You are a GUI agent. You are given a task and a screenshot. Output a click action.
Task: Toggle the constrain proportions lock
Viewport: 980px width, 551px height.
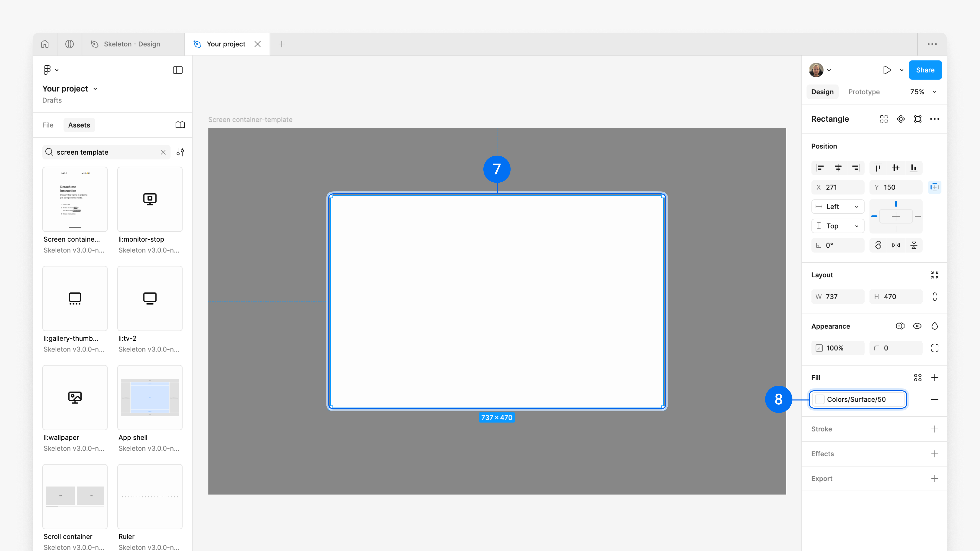click(x=935, y=297)
